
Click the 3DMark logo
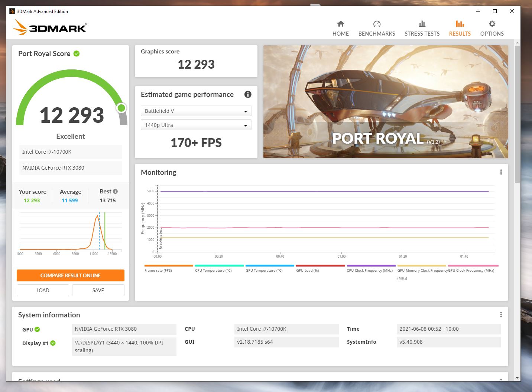[x=50, y=27]
